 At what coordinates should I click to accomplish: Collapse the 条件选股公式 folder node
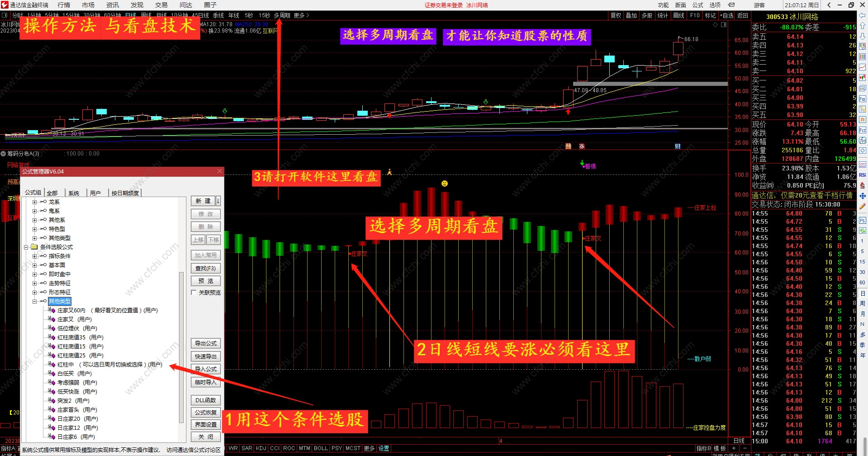coord(26,247)
